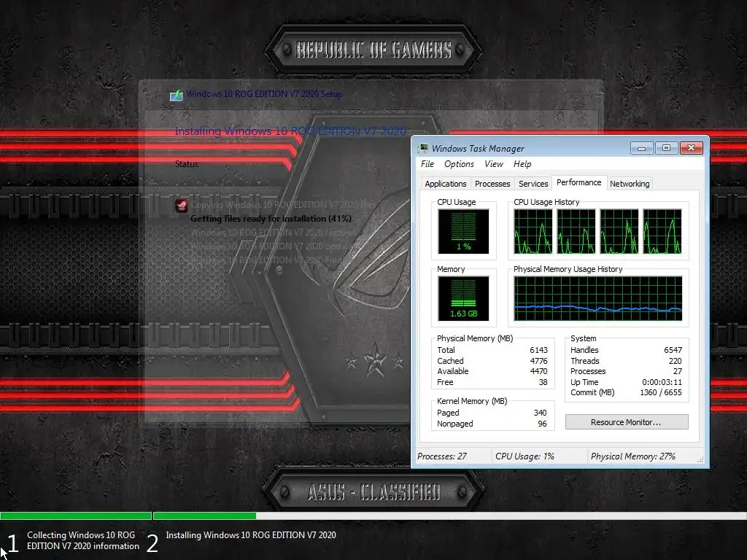The height and width of the screenshot is (560, 747).
Task: Click the Task Manager window resize grip
Action: pyautogui.click(x=700, y=459)
